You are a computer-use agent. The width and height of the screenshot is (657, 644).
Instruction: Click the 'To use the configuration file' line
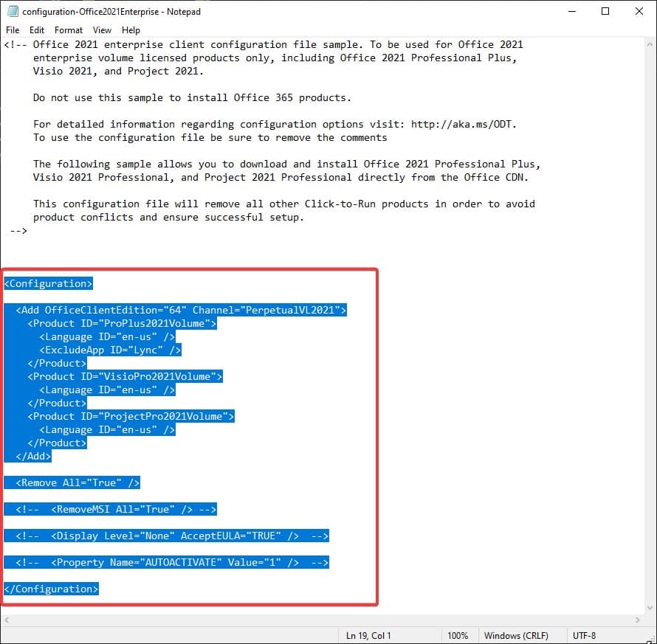[x=210, y=137]
